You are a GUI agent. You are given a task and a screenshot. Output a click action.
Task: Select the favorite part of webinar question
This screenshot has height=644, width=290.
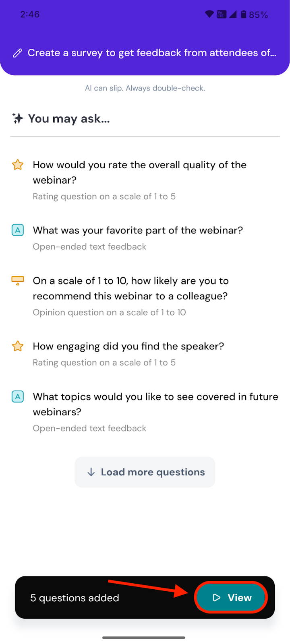(138, 230)
